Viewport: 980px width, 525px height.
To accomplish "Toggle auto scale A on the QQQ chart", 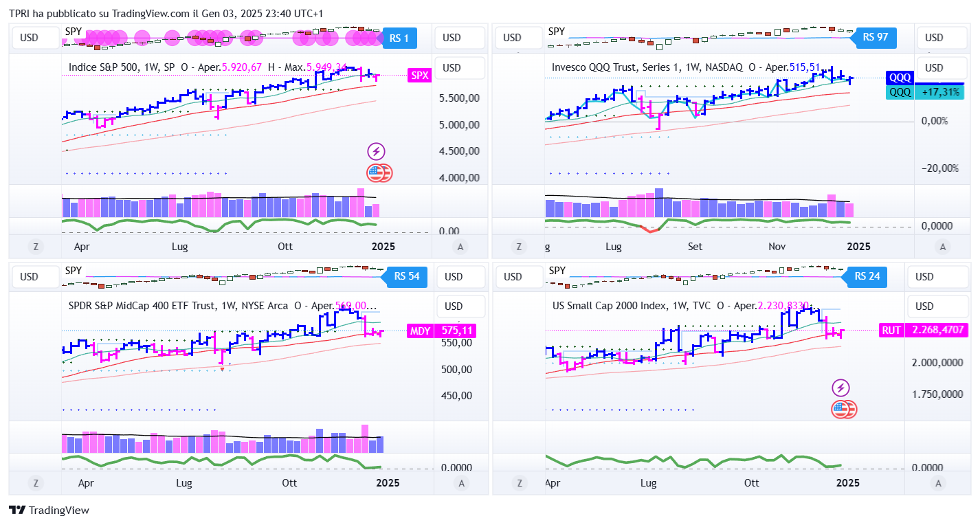I will pos(943,247).
